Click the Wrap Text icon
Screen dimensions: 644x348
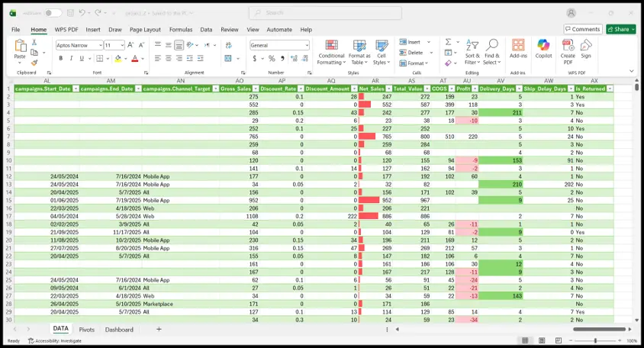[x=229, y=45]
